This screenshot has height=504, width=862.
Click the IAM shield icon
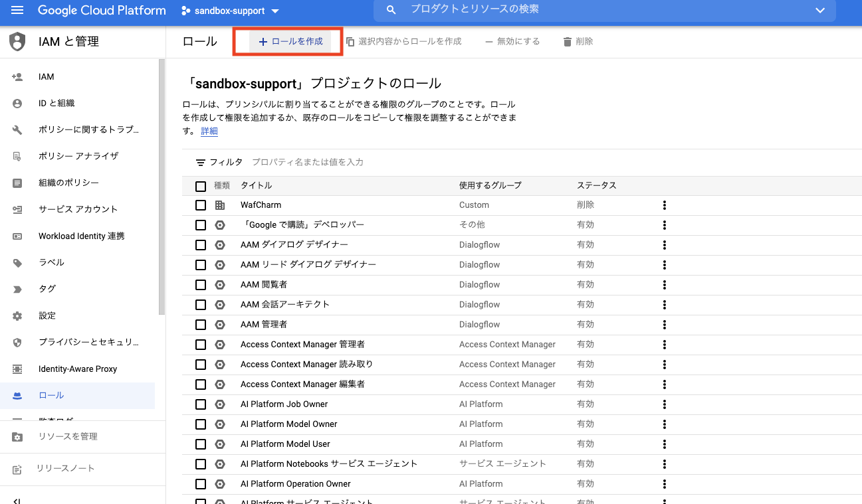point(17,42)
